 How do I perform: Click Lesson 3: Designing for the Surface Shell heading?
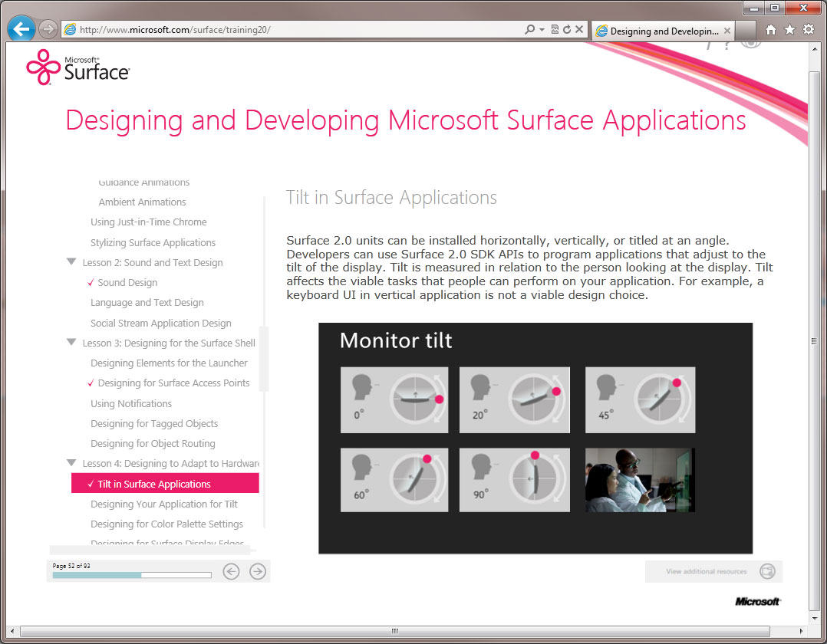pyautogui.click(x=169, y=343)
